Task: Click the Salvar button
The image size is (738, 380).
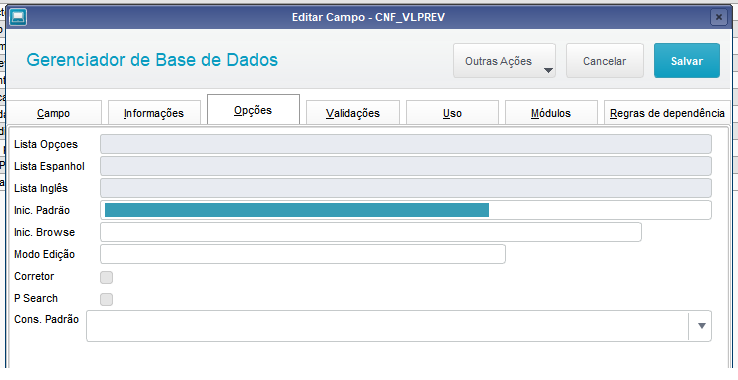Action: 687,61
